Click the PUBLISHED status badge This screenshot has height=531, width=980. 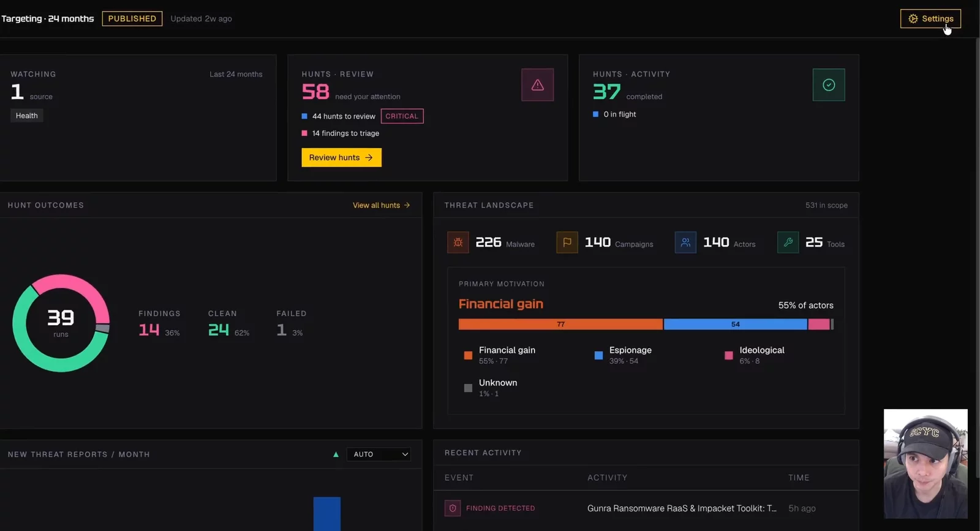click(x=132, y=19)
